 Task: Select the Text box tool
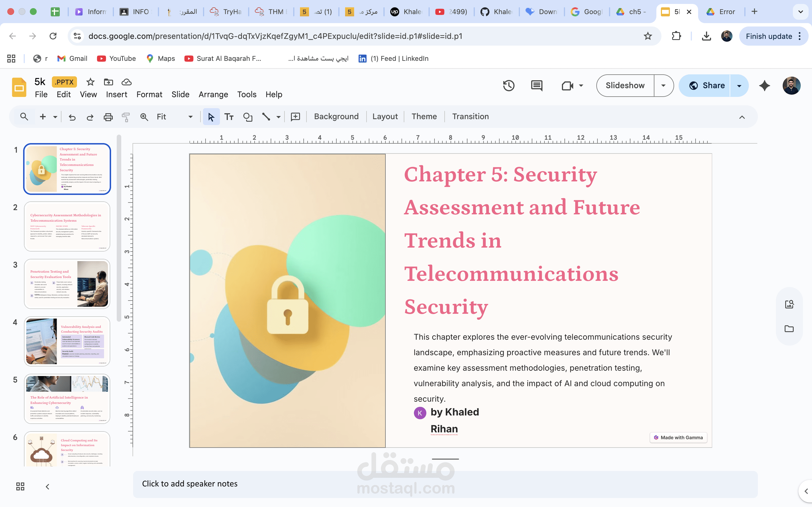pyautogui.click(x=229, y=117)
